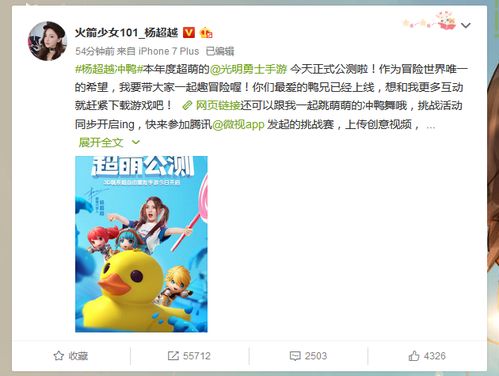
Task: Click the iPhone 7 Plus source link
Action: click(x=168, y=51)
